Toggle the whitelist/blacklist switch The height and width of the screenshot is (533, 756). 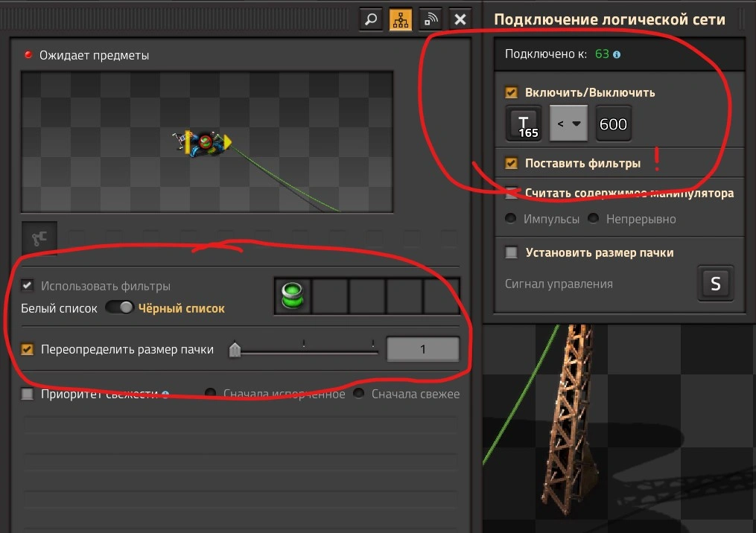tap(118, 307)
